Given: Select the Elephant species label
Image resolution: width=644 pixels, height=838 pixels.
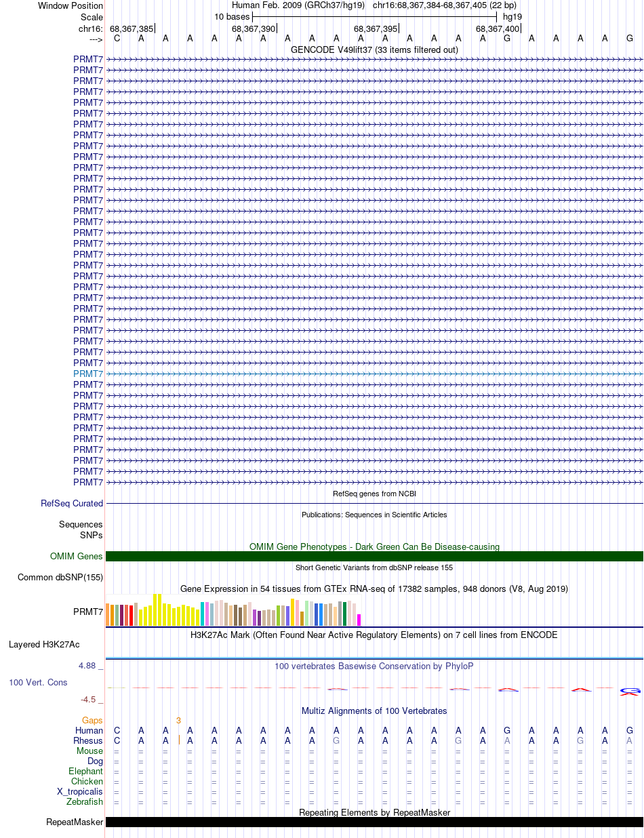Looking at the screenshot, I should [86, 772].
